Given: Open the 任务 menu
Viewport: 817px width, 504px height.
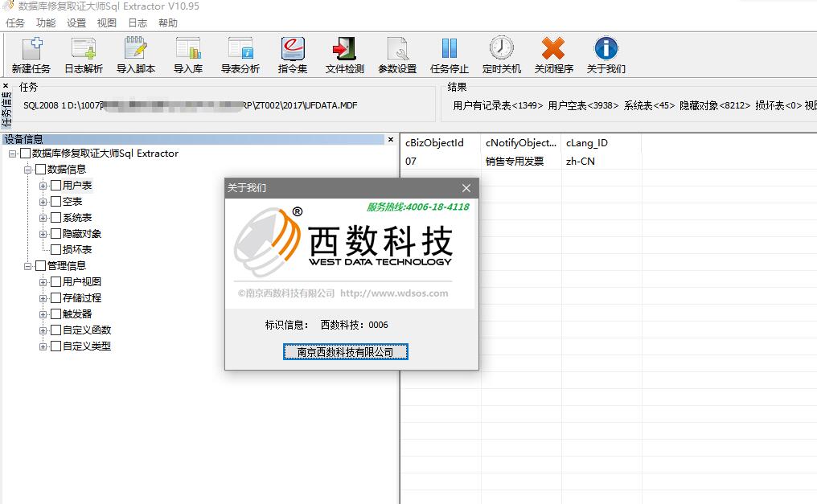Looking at the screenshot, I should [x=15, y=23].
